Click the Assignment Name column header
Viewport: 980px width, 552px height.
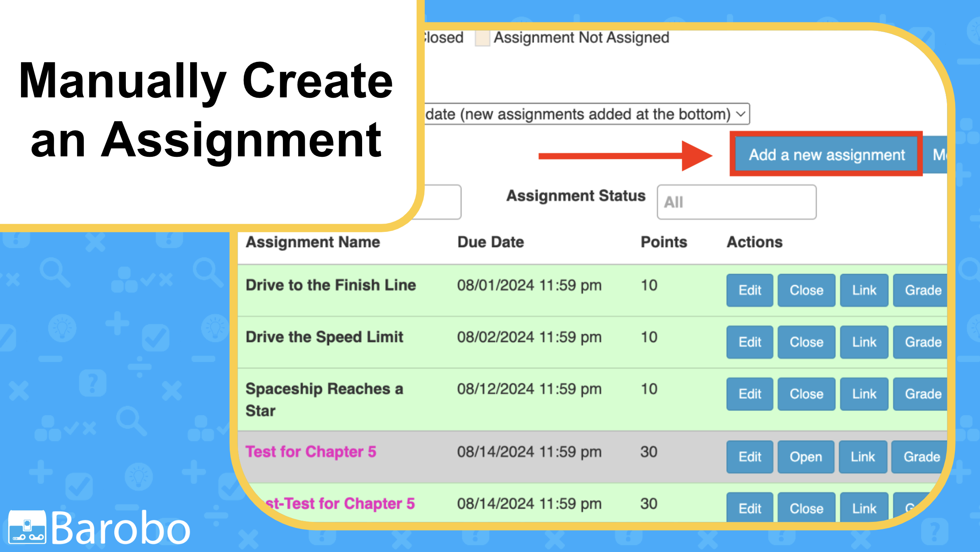coord(313,242)
